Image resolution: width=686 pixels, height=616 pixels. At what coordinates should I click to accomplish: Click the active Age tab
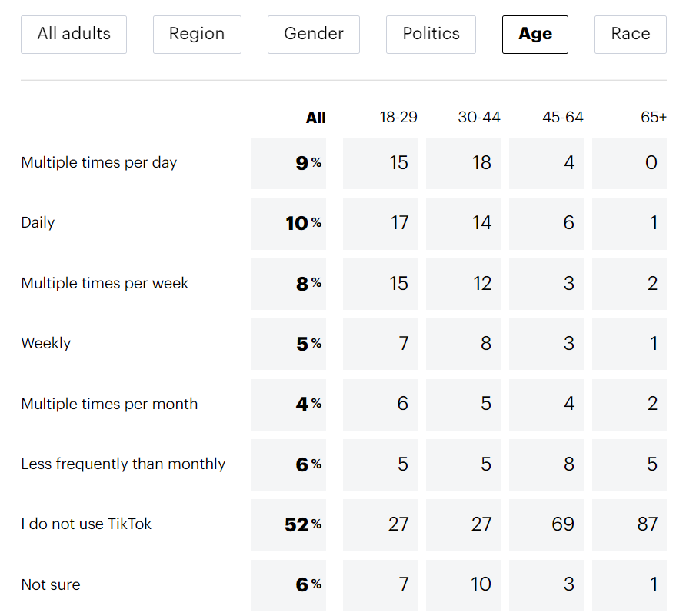(x=535, y=34)
